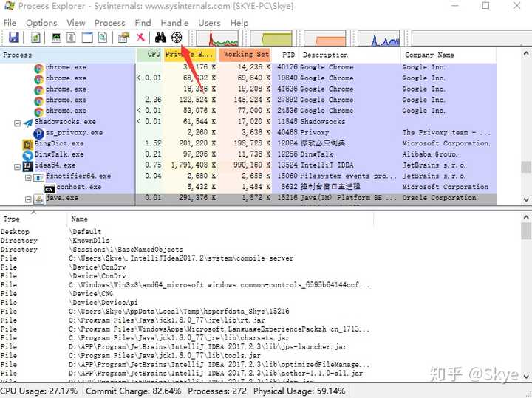Sort lower pane by Name column
This screenshot has width=532, height=398.
click(x=220, y=219)
